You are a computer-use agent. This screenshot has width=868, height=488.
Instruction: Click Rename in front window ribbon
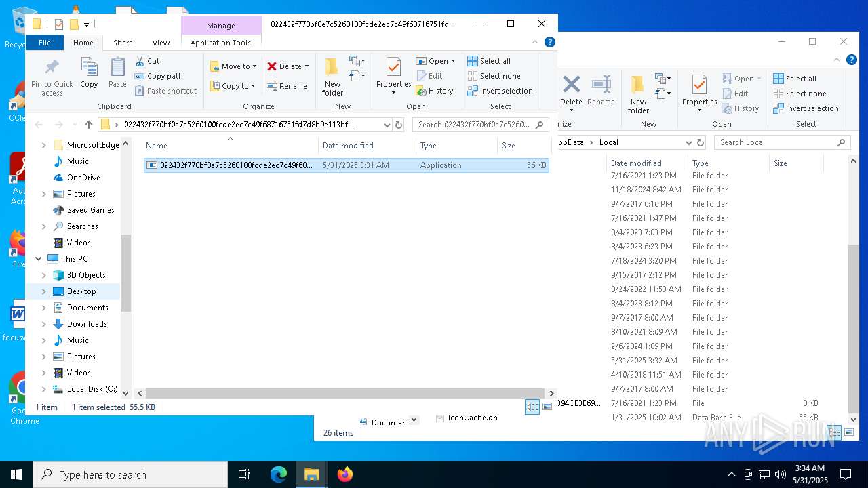(x=287, y=86)
